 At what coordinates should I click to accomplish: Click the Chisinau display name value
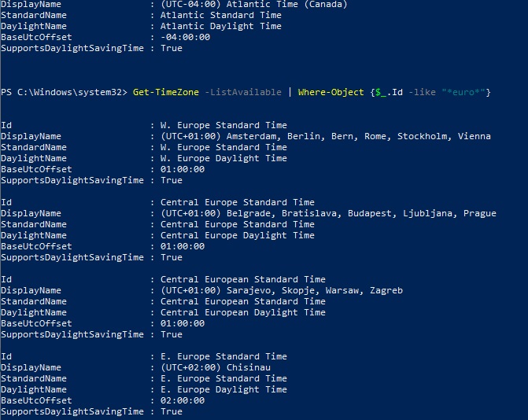pyautogui.click(x=237, y=367)
